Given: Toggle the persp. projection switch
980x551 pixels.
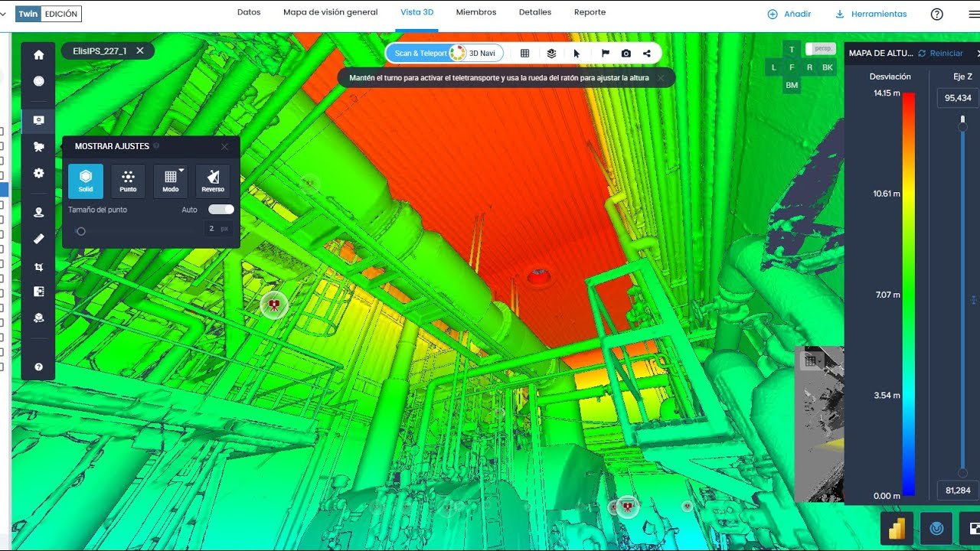Looking at the screenshot, I should (820, 49).
